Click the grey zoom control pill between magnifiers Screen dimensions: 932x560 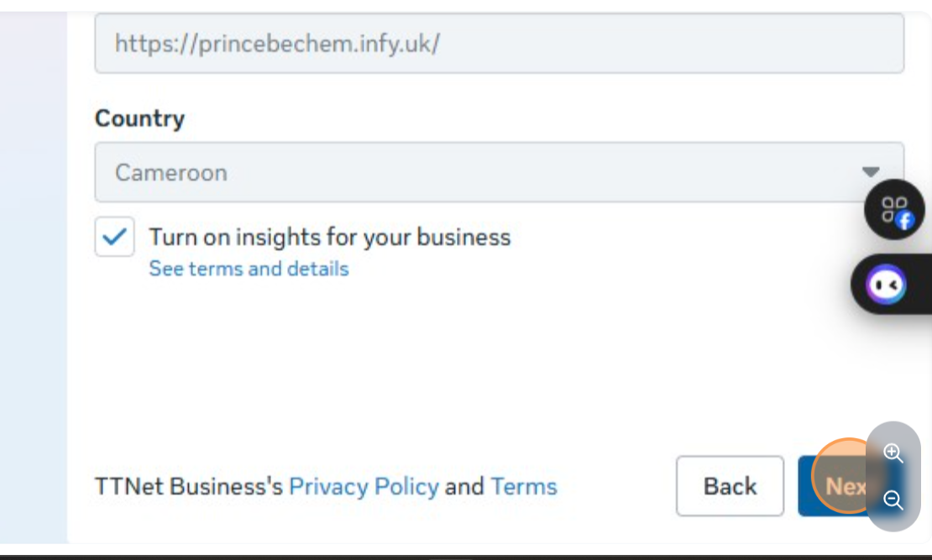tap(893, 477)
